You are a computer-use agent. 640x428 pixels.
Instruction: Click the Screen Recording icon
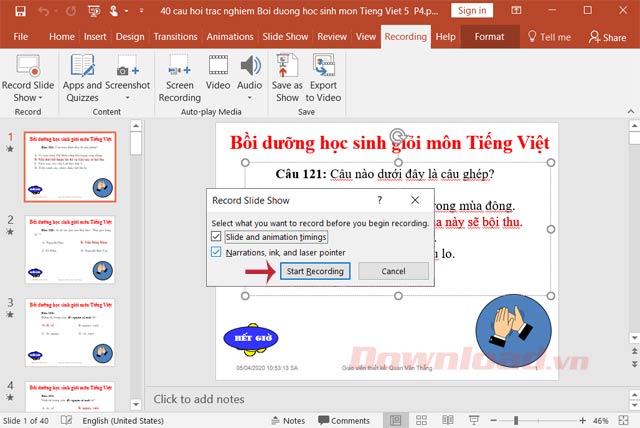pyautogui.click(x=180, y=66)
